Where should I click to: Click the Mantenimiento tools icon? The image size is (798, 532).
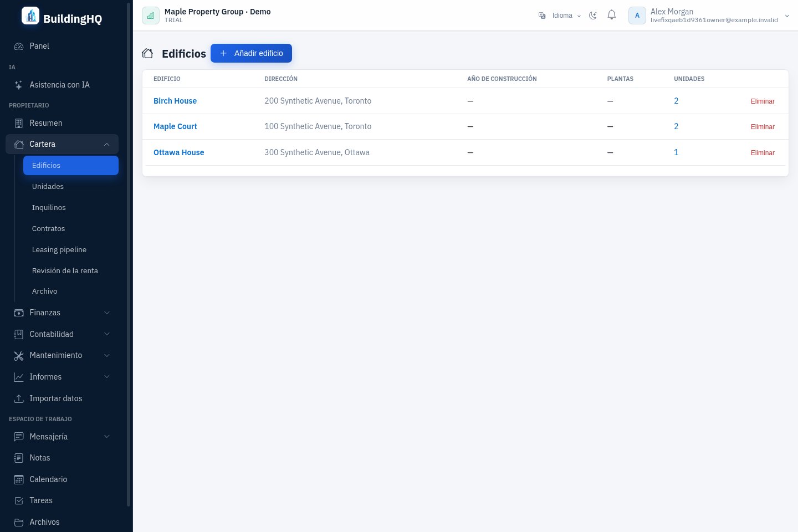[x=19, y=356]
